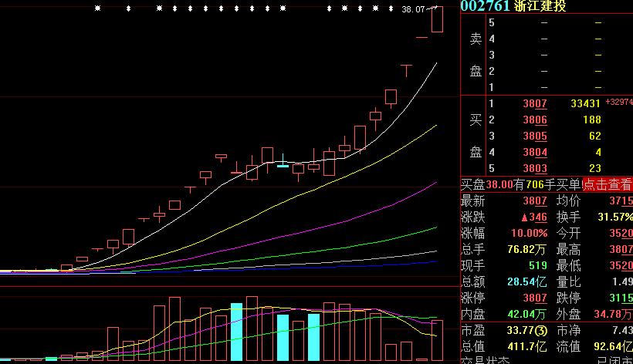Click the stock name 浙江建投
The image size is (633, 364).
tap(540, 6)
